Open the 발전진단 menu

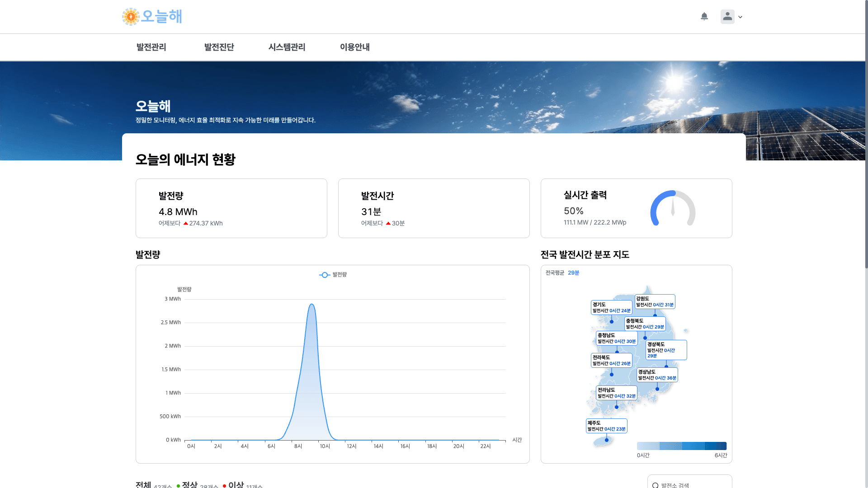pyautogui.click(x=219, y=47)
